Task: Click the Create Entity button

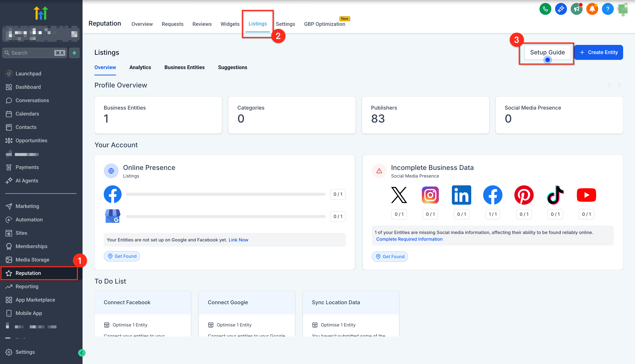Action: (598, 52)
